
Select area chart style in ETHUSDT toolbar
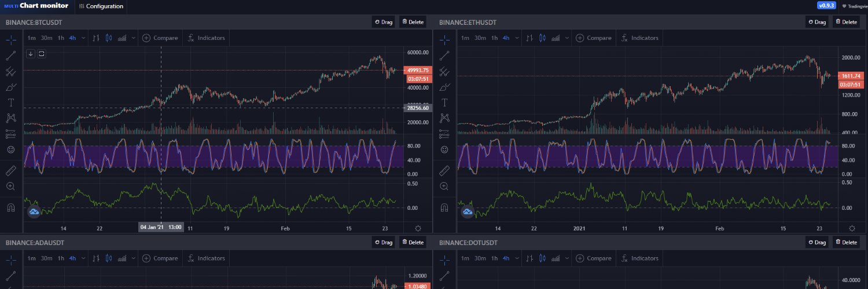point(556,38)
